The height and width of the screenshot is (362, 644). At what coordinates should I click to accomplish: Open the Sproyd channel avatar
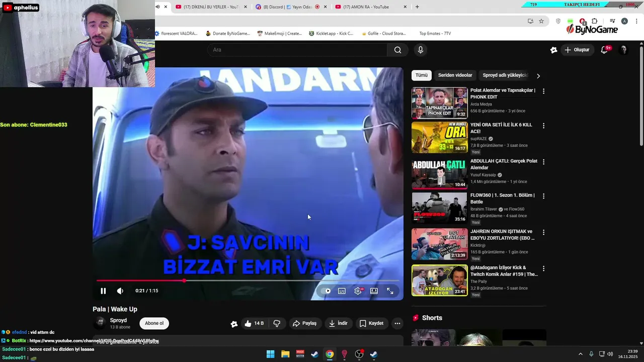coord(100,323)
